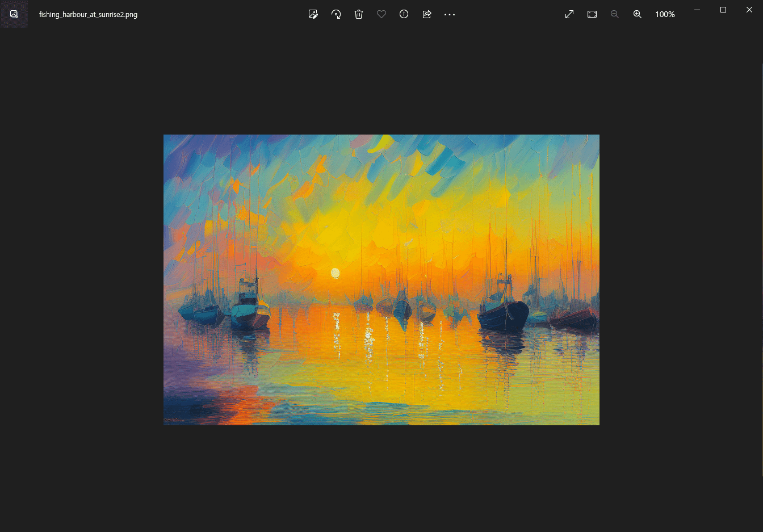The height and width of the screenshot is (532, 763).
Task: Delete the photo with the trash icon
Action: pyautogui.click(x=359, y=14)
